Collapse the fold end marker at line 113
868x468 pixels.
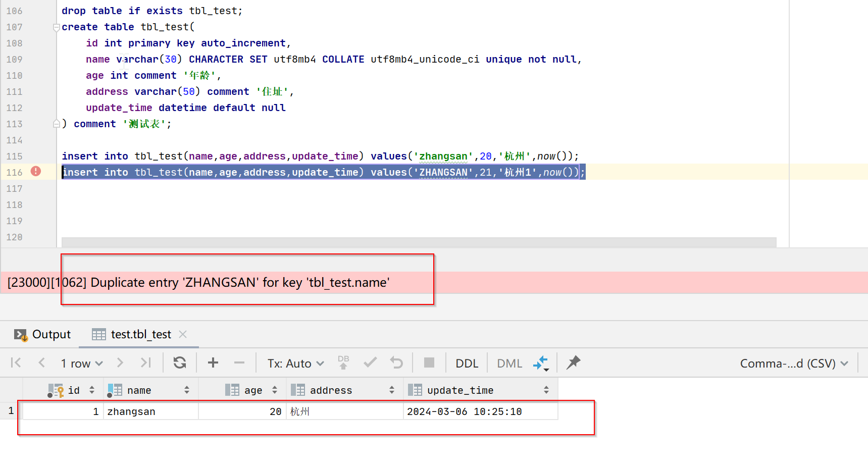pyautogui.click(x=57, y=124)
